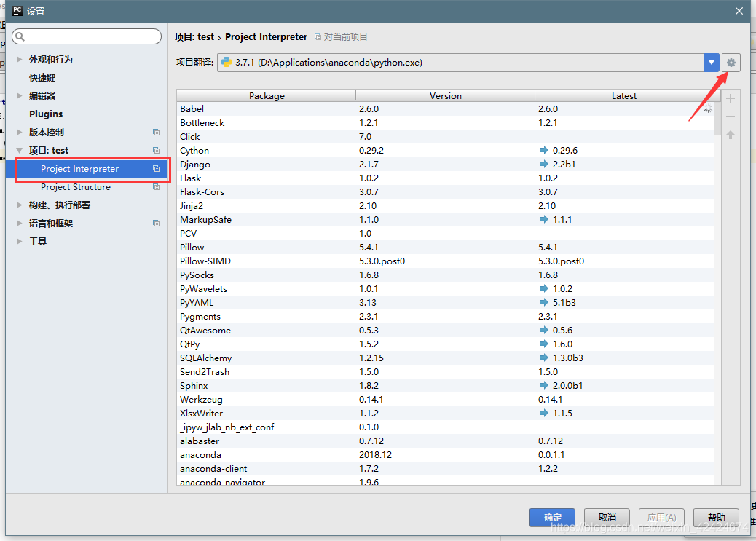Image resolution: width=756 pixels, height=541 pixels.
Task: Click the PyCharm logo in title bar
Action: click(x=17, y=11)
